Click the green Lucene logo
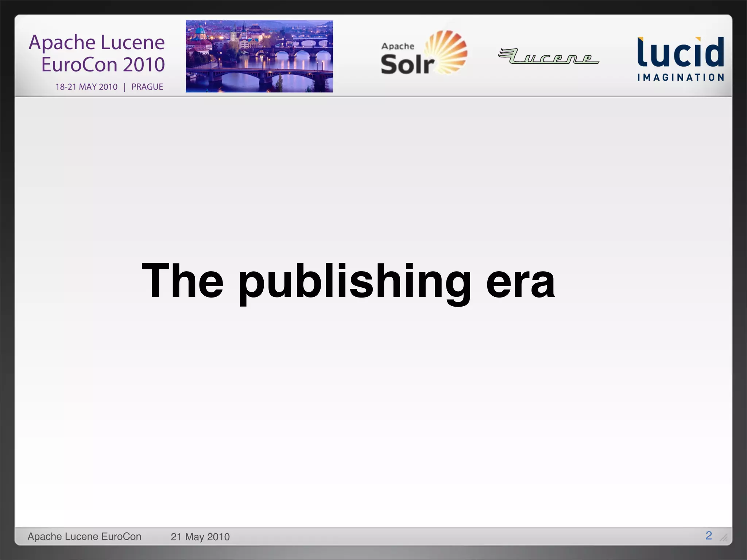This screenshot has width=747, height=560. (549, 57)
